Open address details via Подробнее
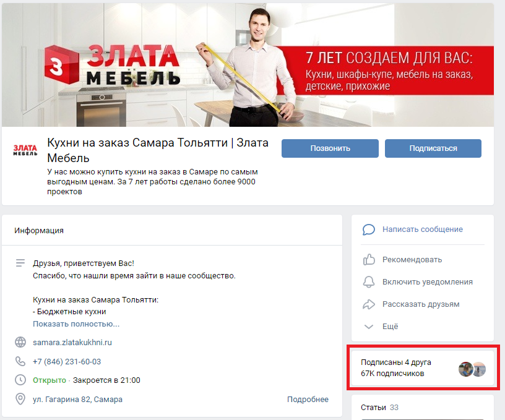505x420 pixels. [x=308, y=400]
